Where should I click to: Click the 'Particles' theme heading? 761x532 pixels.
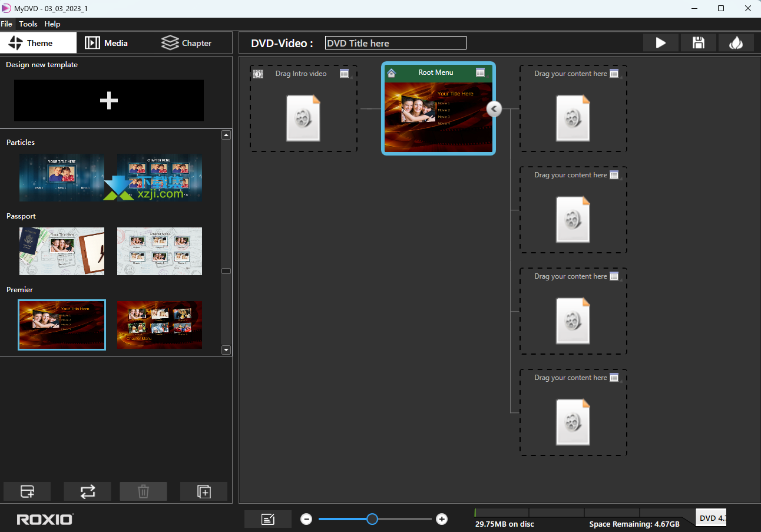21,143
